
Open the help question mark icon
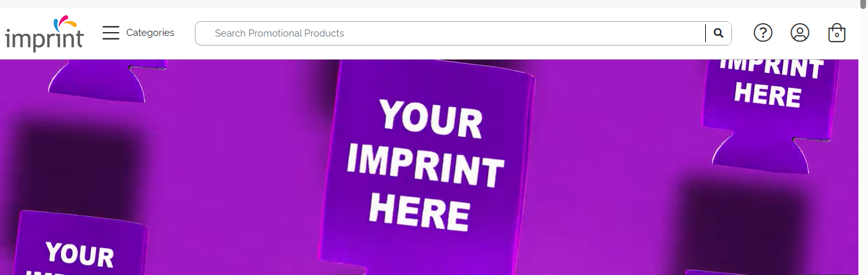(763, 33)
